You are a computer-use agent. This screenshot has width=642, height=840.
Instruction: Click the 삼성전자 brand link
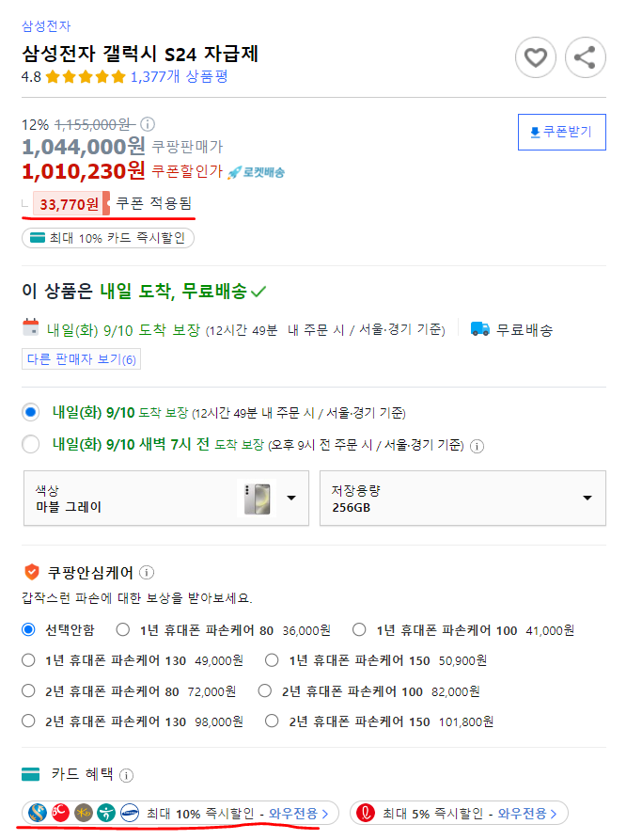click(x=46, y=25)
